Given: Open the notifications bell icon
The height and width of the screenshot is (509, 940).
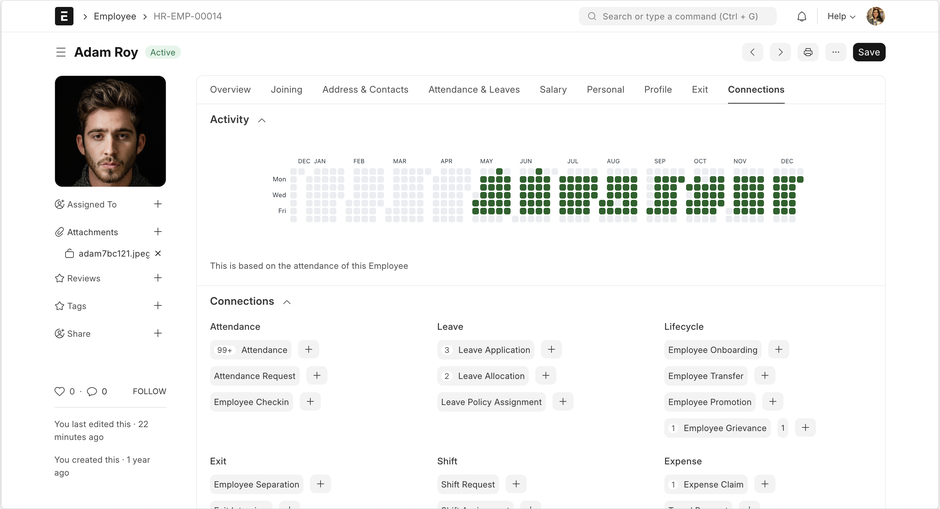Looking at the screenshot, I should (x=802, y=17).
